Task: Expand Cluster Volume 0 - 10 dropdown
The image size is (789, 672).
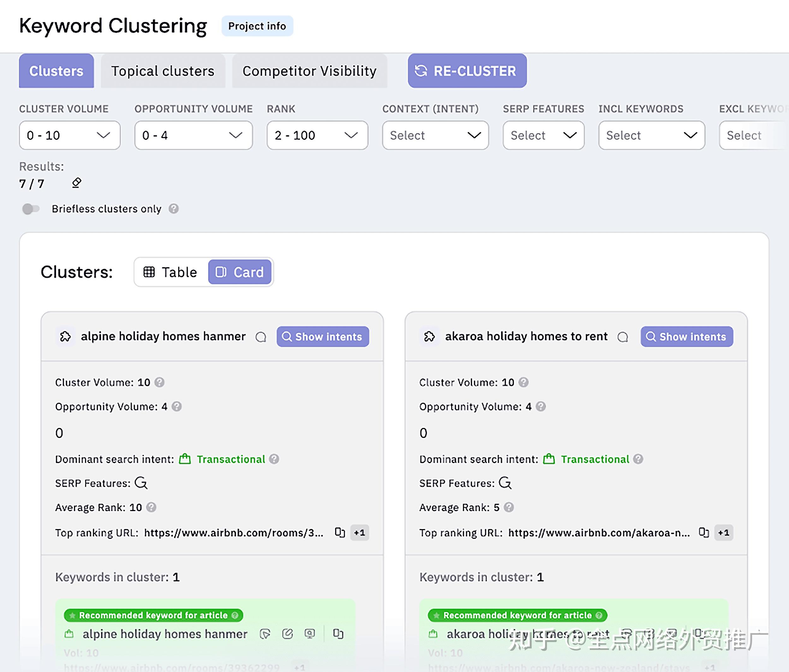Action: pos(70,135)
